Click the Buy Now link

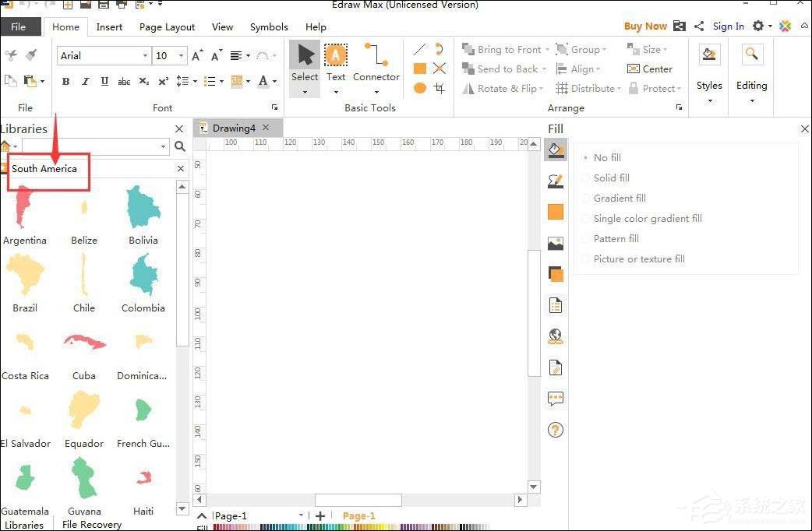point(645,26)
